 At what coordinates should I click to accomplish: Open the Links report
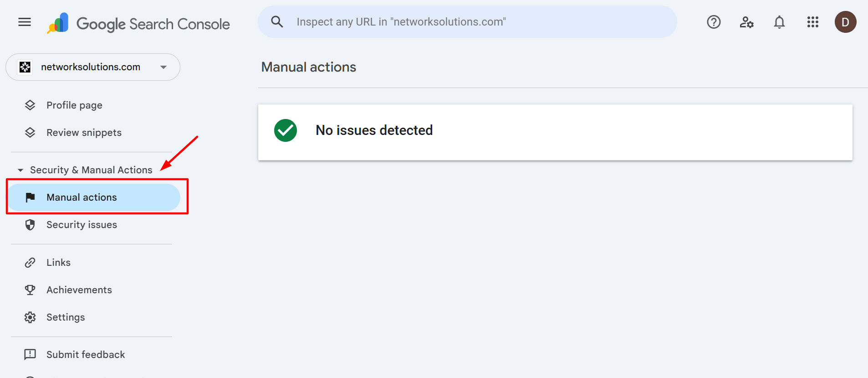(58, 262)
